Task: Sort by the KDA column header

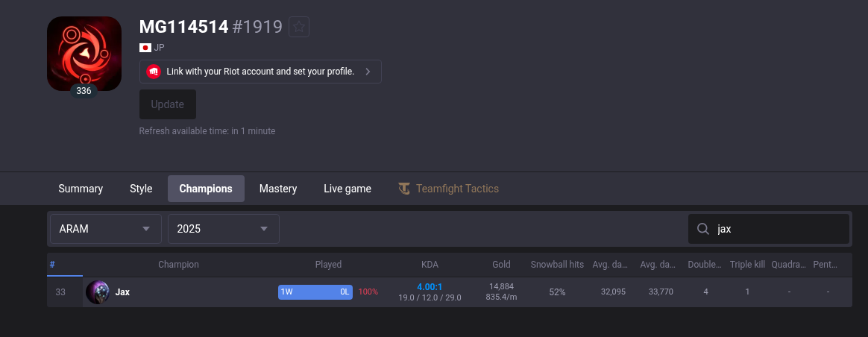Action: 430,265
